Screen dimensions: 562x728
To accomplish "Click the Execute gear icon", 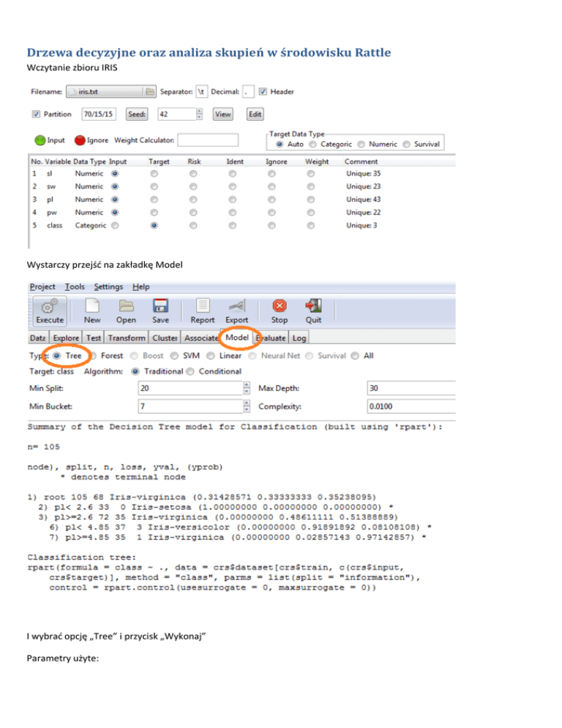I will [x=50, y=305].
